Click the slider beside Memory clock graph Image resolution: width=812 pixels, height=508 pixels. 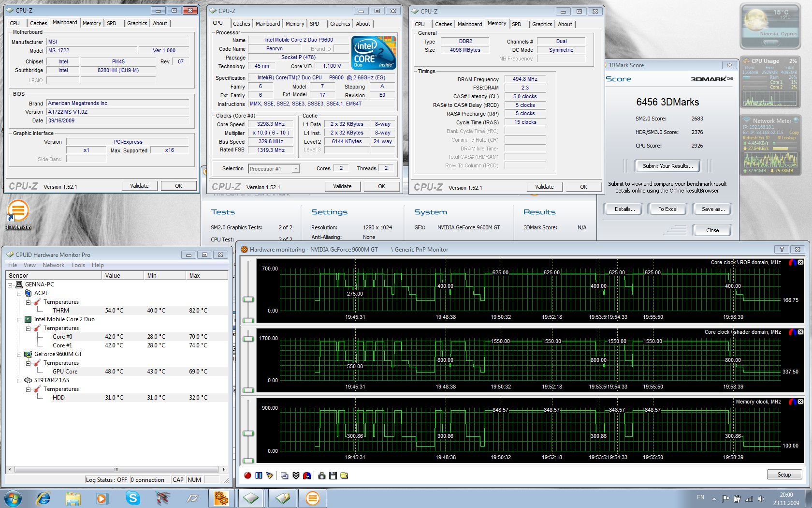coord(248,433)
